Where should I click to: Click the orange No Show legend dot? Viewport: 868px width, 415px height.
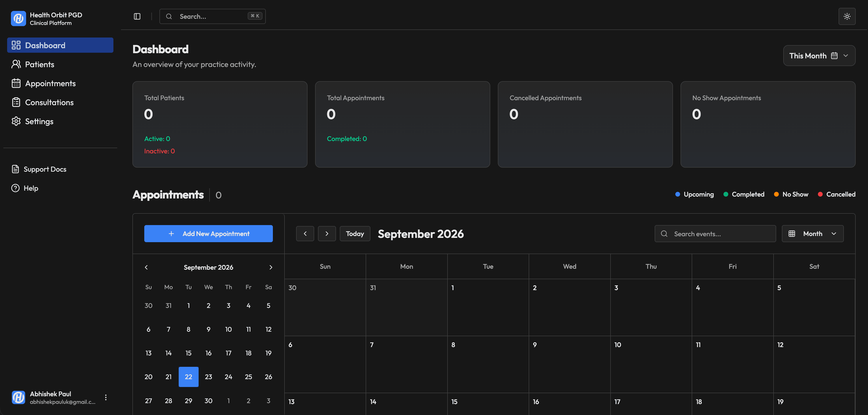coord(776,194)
